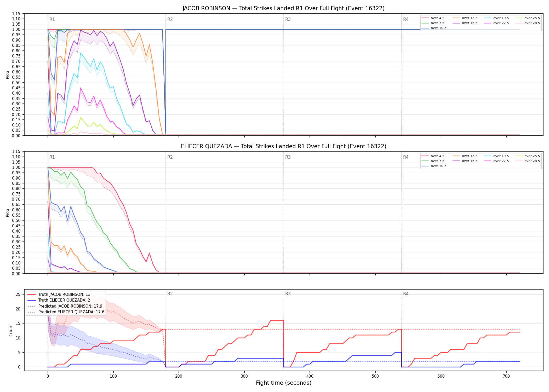The width and height of the screenshot is (549, 392).
Task: Select 'over 13.5' legend entry in Robinson chart
Action: (465, 18)
